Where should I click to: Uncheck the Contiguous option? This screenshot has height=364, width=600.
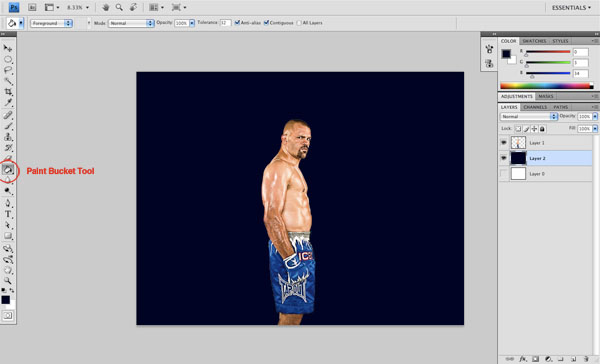(x=266, y=23)
